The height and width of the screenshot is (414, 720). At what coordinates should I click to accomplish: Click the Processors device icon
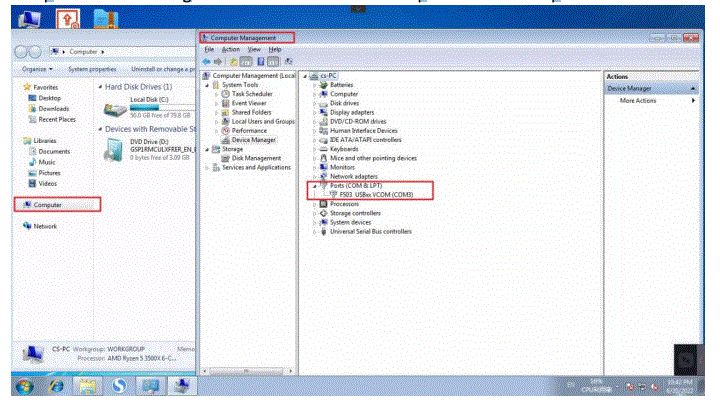(x=323, y=204)
